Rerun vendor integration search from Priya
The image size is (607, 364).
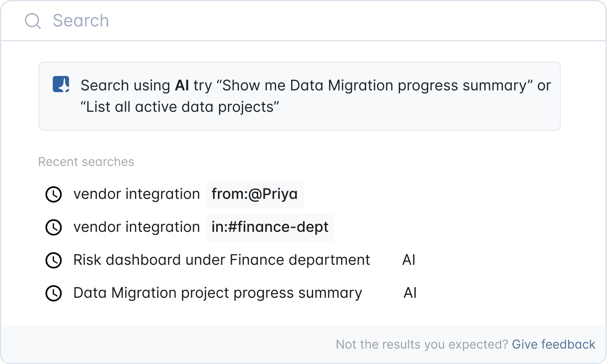[x=137, y=194]
